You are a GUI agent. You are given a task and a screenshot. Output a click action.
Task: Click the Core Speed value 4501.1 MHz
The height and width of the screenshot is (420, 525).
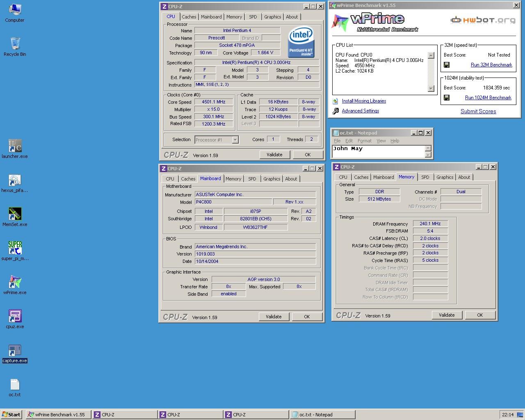[x=214, y=102]
